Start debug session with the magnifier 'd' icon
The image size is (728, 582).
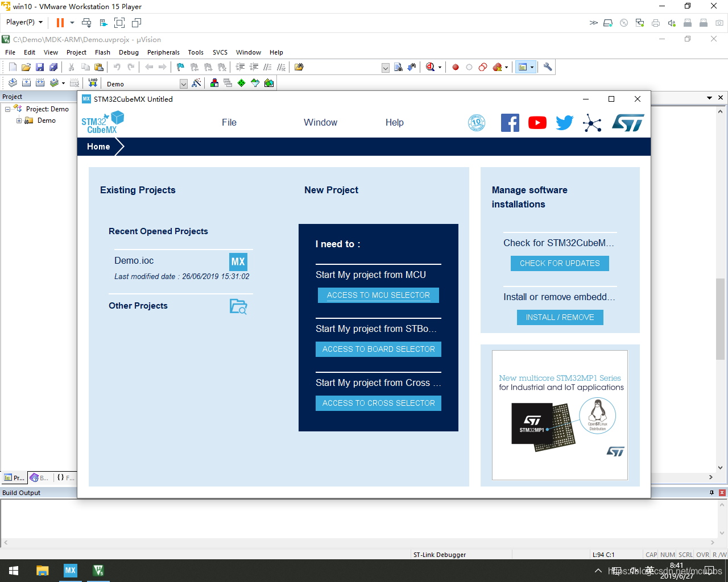point(430,67)
